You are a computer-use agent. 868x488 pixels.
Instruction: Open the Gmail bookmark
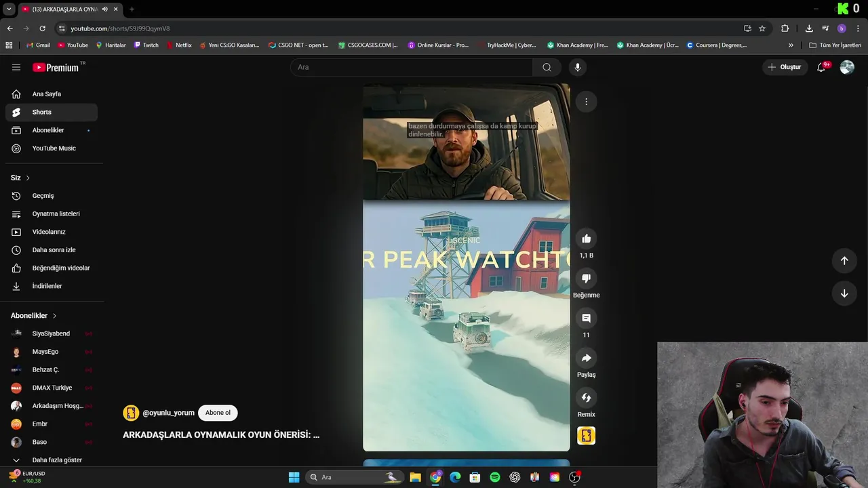(x=38, y=45)
